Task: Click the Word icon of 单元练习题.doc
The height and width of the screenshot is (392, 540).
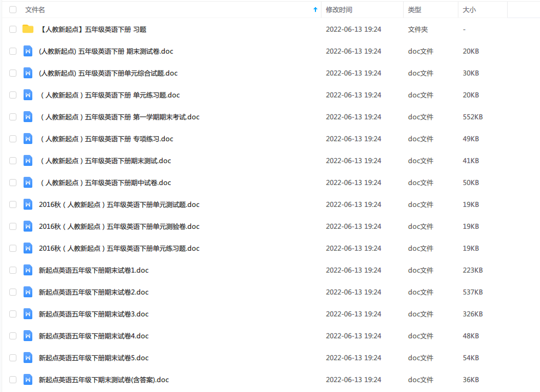Action: tap(28, 95)
